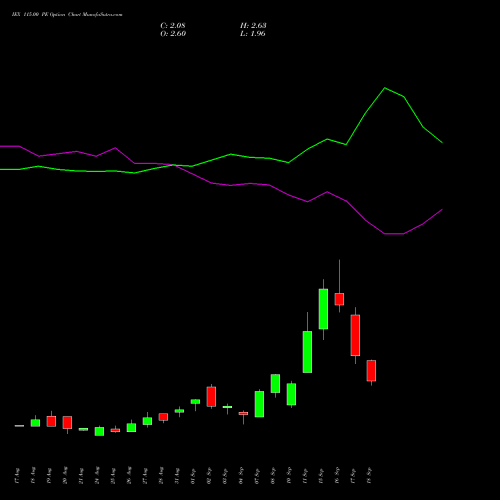This screenshot has width=500, height=500.
Task: Click the closing price value C: 2.08
Action: tap(173, 26)
